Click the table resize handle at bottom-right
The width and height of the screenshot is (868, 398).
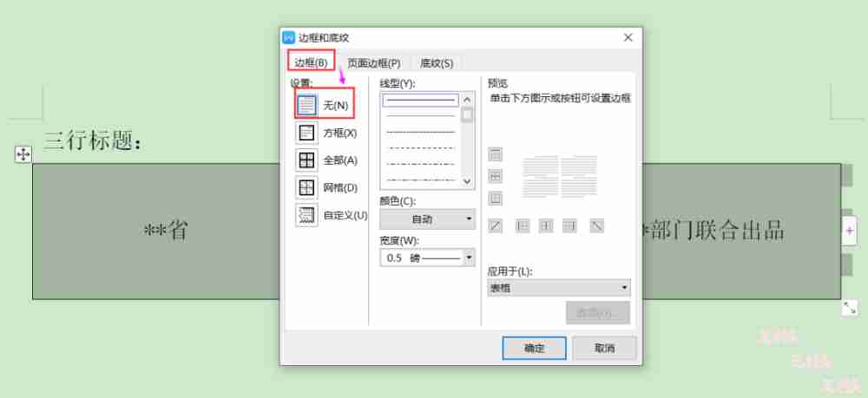[x=850, y=308]
